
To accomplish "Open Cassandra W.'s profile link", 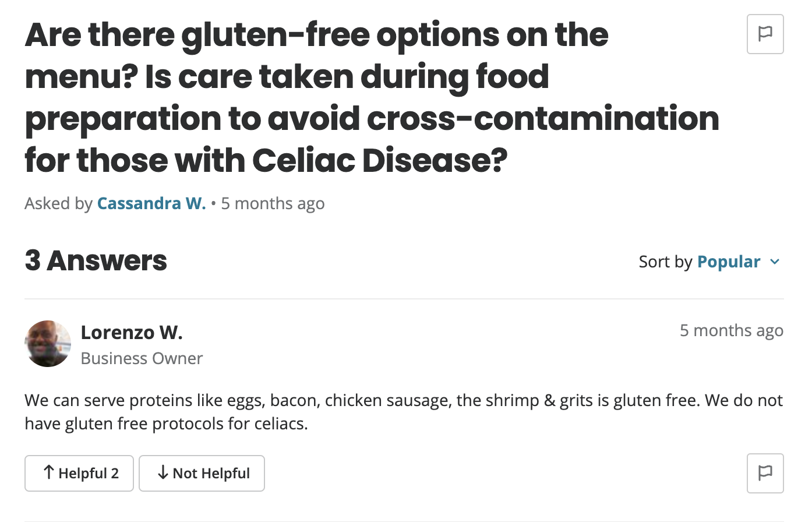I will 151,203.
